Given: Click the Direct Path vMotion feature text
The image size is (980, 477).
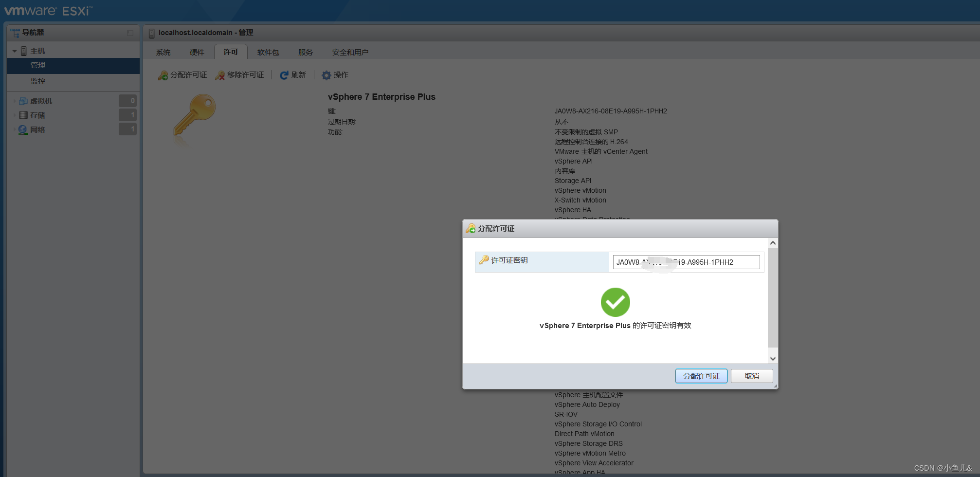Looking at the screenshot, I should pyautogui.click(x=584, y=434).
